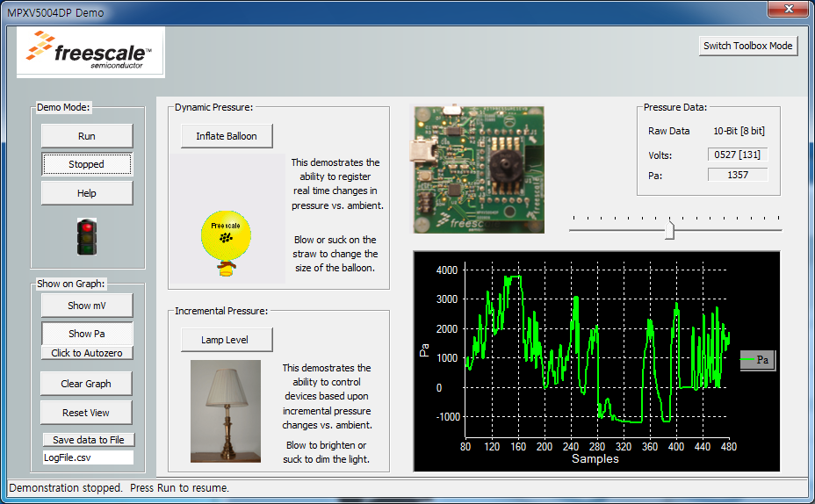Select Show Pa graph option
This screenshot has width=815, height=504.
[x=87, y=334]
